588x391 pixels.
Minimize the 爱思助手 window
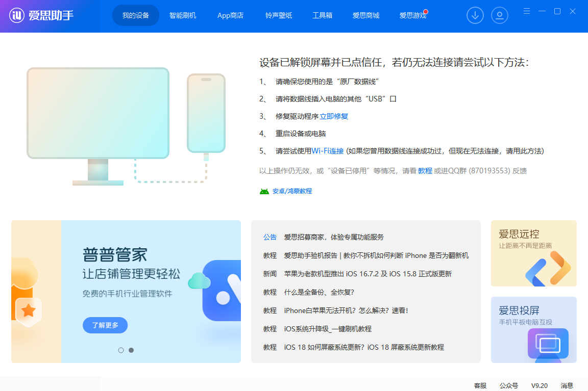542,11
